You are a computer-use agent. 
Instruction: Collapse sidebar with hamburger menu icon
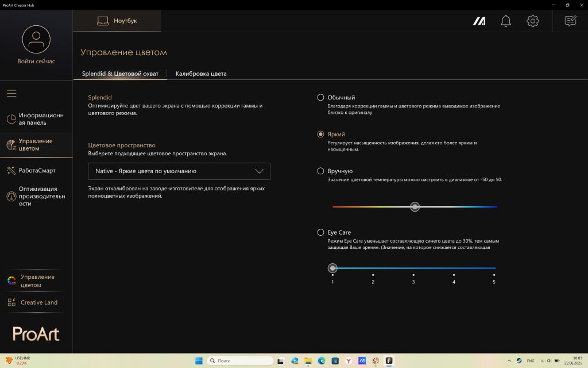11,93
